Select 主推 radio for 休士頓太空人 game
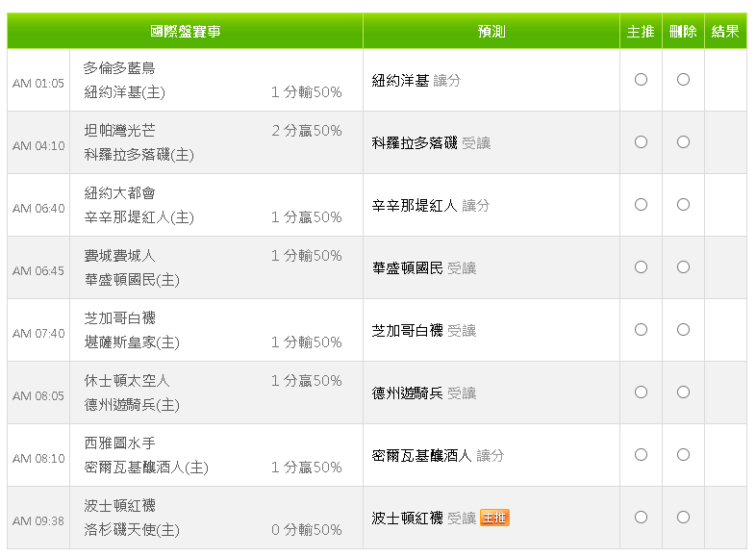756x557 pixels. (641, 392)
